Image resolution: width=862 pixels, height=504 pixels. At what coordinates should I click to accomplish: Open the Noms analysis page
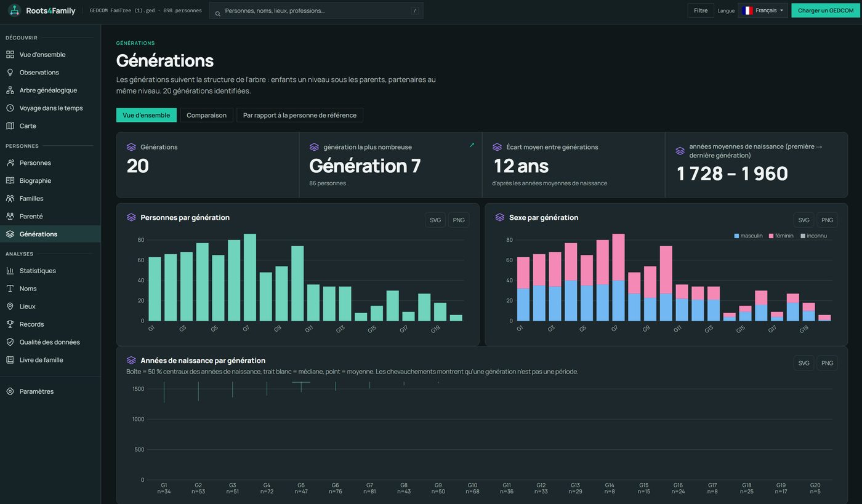pos(50,289)
